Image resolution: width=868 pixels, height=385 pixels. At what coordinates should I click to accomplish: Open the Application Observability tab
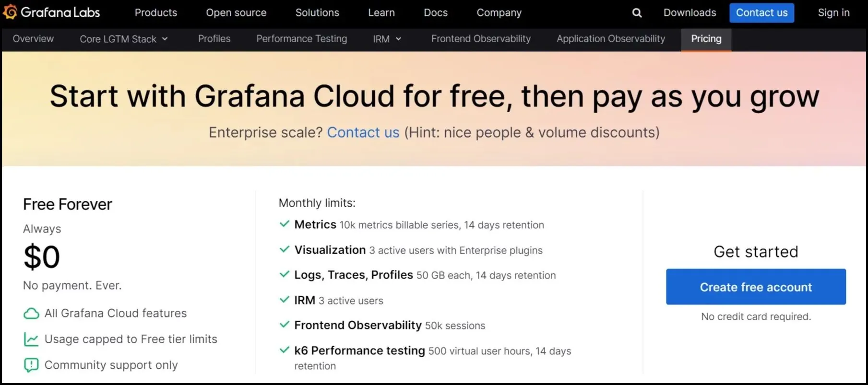611,39
